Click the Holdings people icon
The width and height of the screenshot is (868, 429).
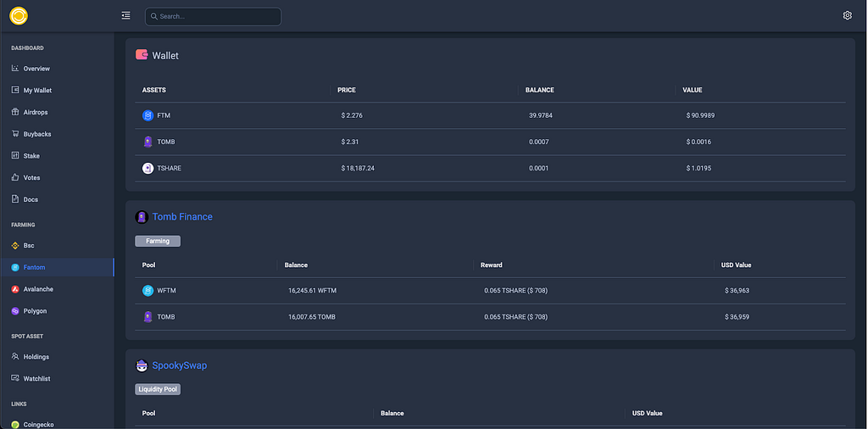click(15, 357)
